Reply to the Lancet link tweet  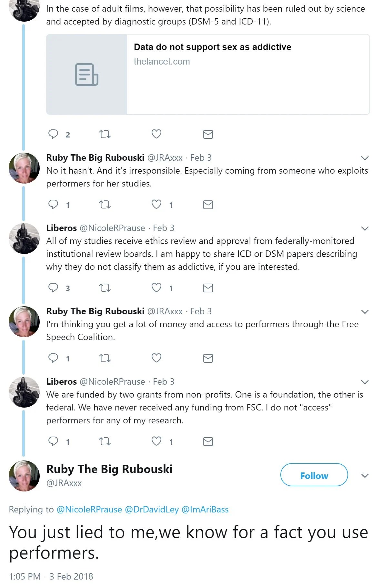[x=53, y=134]
